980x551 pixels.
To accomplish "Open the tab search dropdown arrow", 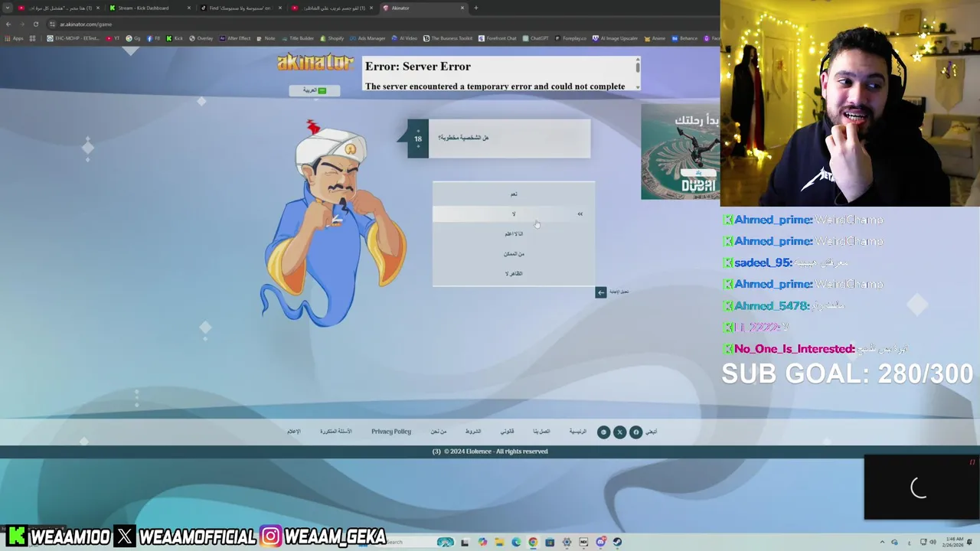I will [x=7, y=8].
